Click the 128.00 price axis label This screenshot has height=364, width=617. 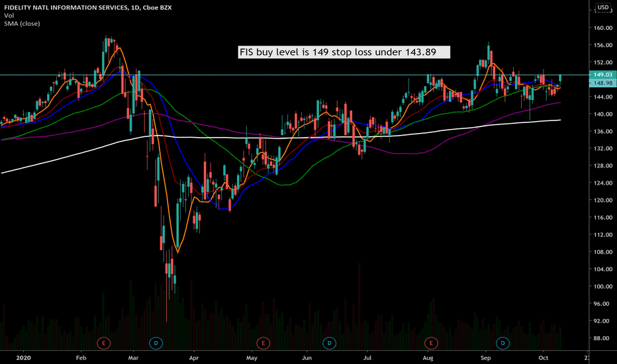603,165
